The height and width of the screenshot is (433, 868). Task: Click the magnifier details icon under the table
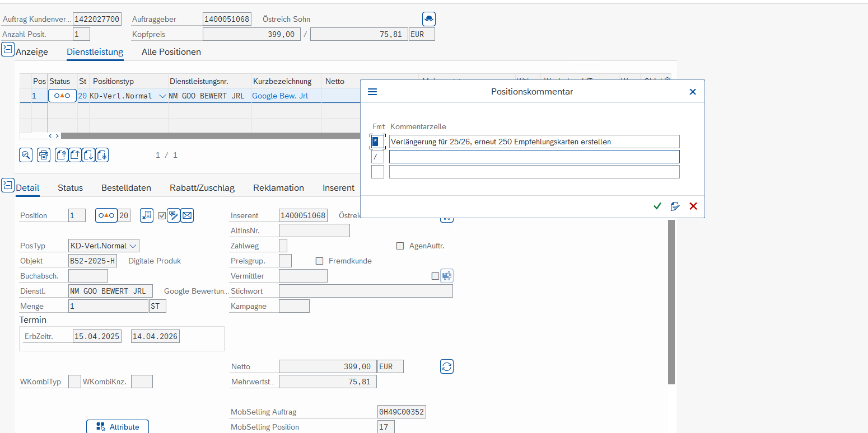26,155
